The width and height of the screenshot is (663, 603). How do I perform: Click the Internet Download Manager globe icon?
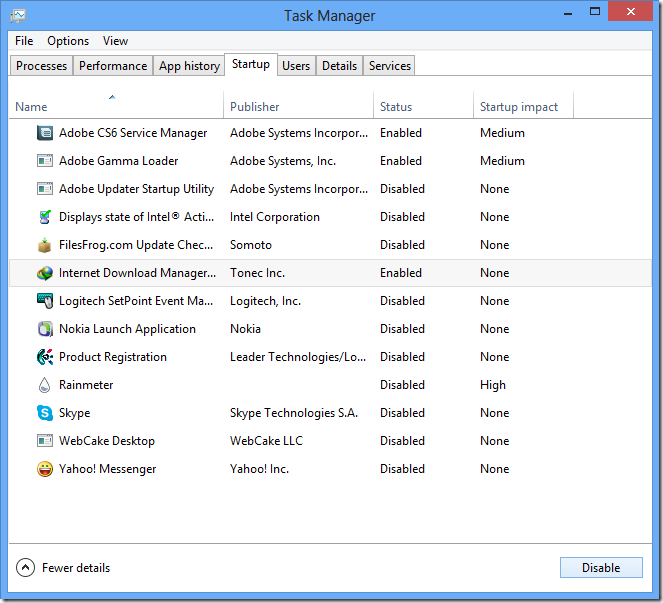(x=45, y=273)
